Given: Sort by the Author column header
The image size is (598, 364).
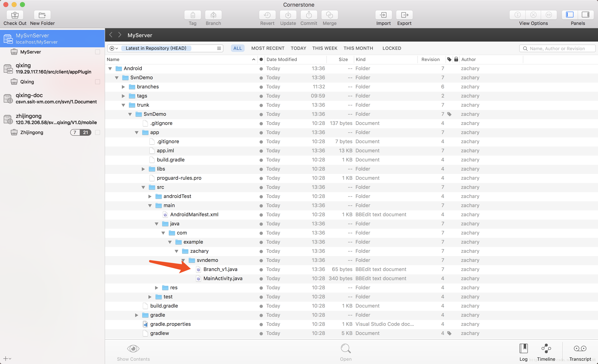Looking at the screenshot, I should (x=491, y=59).
